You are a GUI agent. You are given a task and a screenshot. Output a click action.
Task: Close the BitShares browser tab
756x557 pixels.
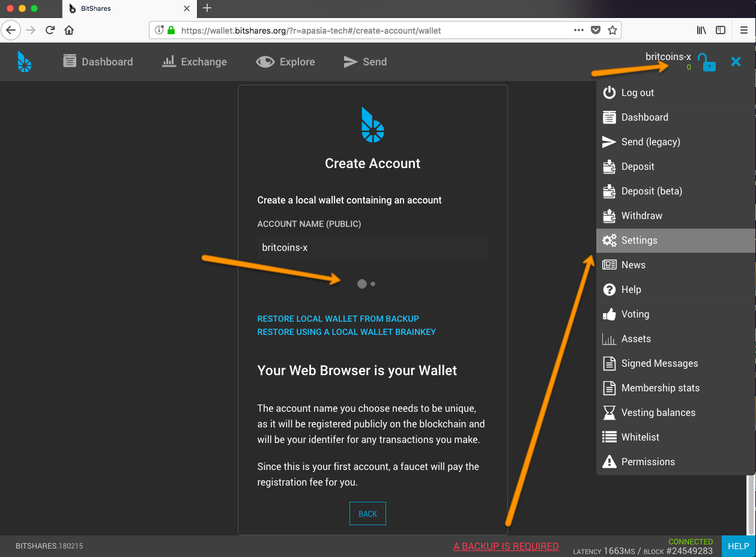(x=186, y=8)
